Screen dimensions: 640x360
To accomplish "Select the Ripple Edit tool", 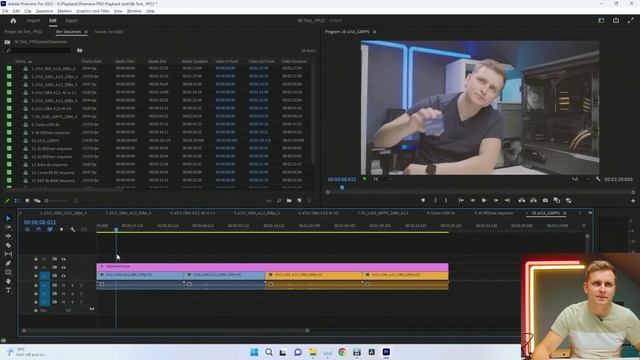I will tap(8, 236).
